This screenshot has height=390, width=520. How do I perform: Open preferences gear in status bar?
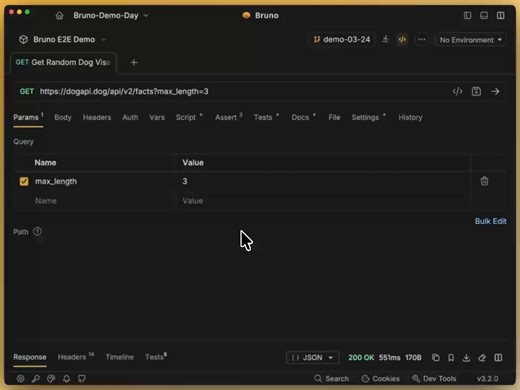tap(21, 378)
